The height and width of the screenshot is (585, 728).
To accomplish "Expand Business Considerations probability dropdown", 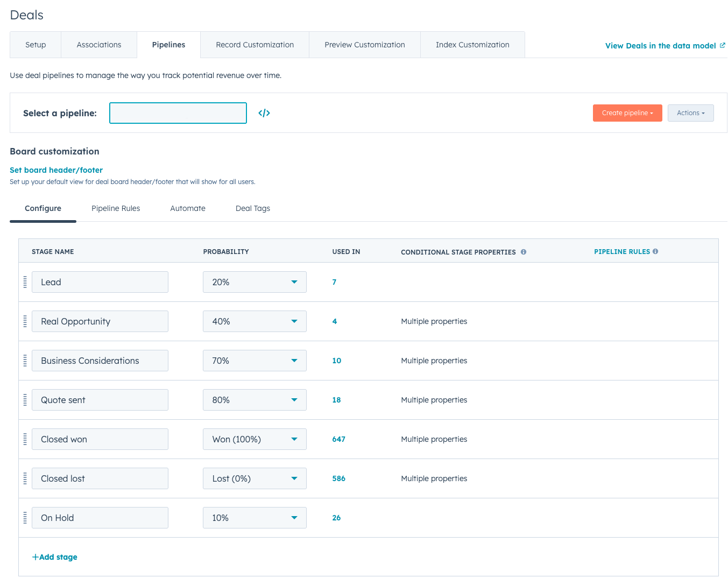I will (x=255, y=361).
